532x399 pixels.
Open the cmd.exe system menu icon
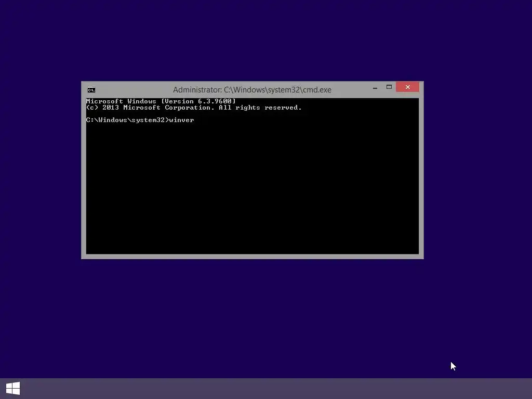(x=91, y=89)
